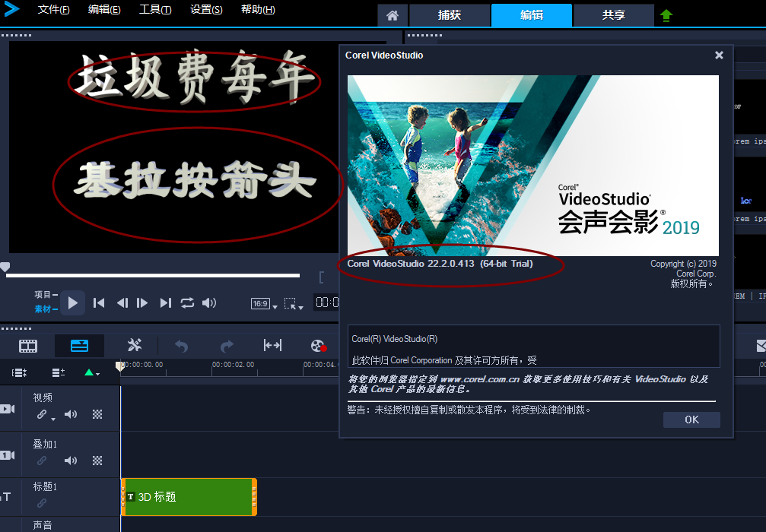Open the preview volume control
Viewport: 766px width, 532px height.
209,303
